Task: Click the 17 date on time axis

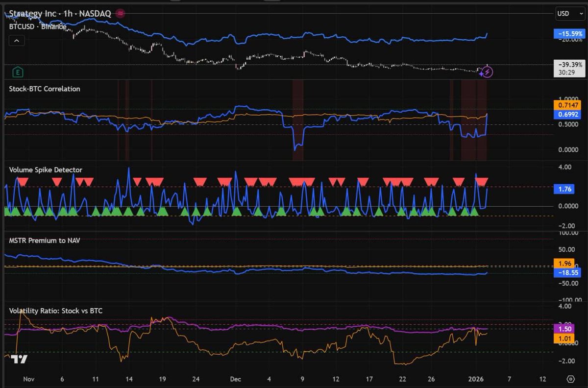Action: point(369,379)
